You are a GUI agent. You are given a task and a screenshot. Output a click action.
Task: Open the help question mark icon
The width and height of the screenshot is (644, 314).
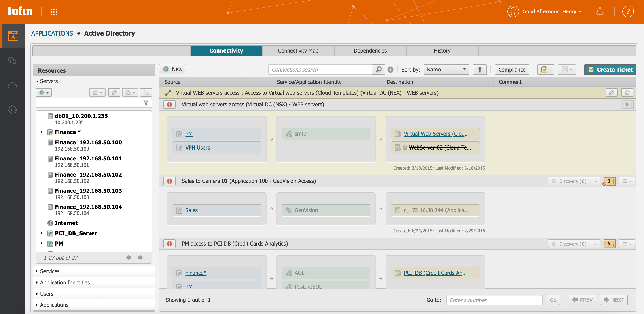tap(627, 11)
